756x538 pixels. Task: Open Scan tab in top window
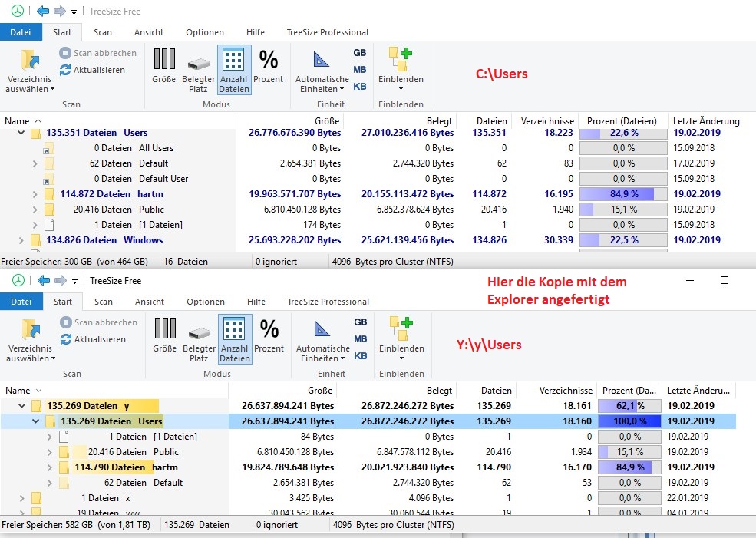103,32
